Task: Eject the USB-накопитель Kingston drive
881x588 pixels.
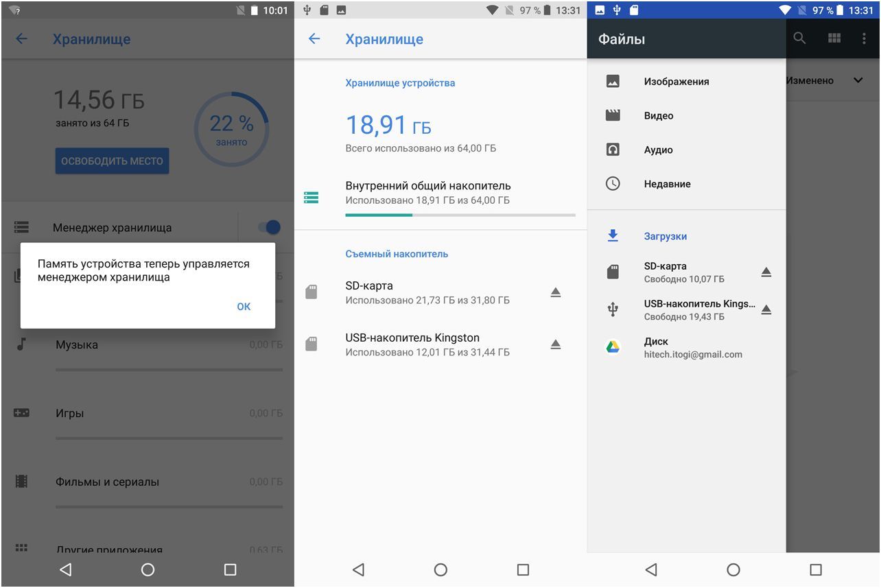Action: click(x=556, y=345)
